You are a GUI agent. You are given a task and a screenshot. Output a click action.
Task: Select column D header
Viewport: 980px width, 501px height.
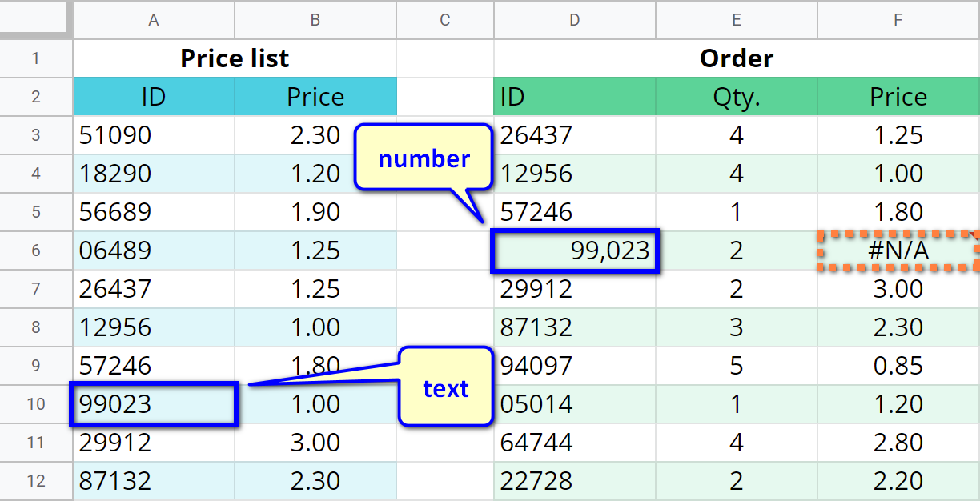[574, 20]
